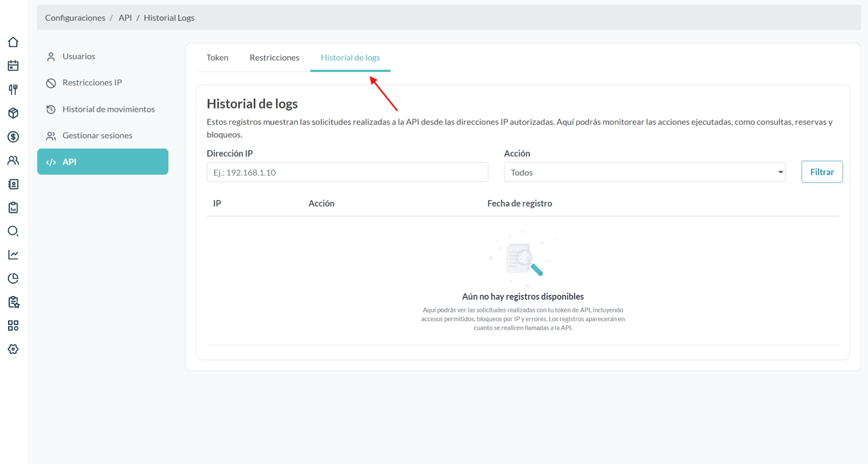
Task: Switch to the Token tab
Action: pos(217,58)
